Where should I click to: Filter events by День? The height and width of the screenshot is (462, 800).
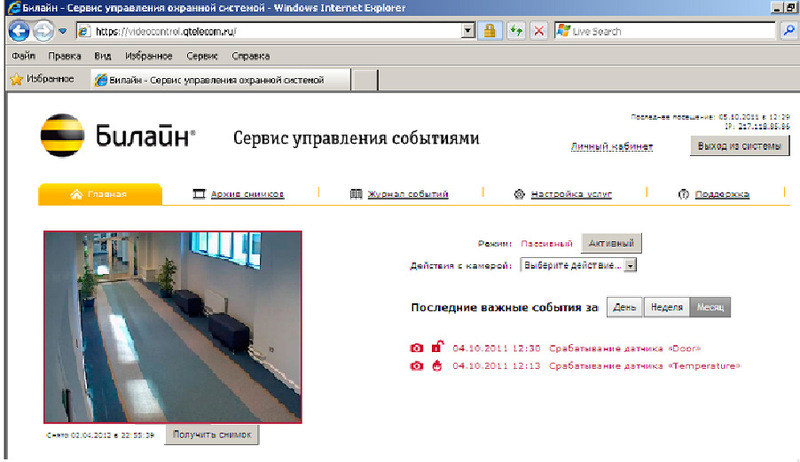pos(624,307)
